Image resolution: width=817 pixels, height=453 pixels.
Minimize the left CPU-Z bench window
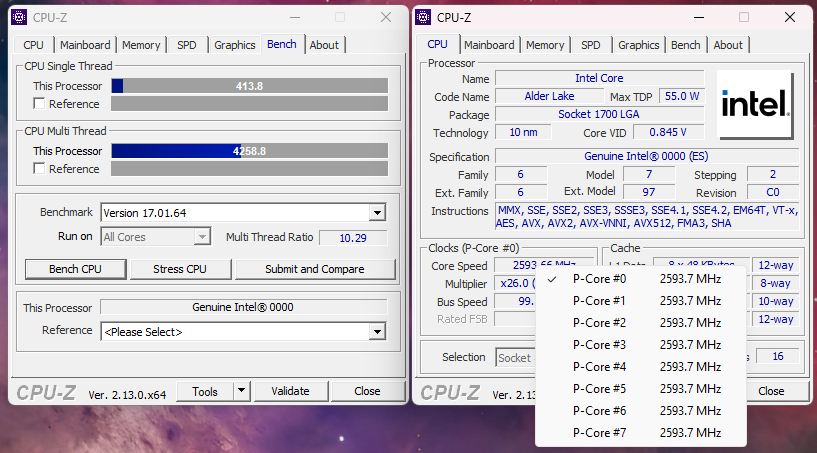click(295, 17)
